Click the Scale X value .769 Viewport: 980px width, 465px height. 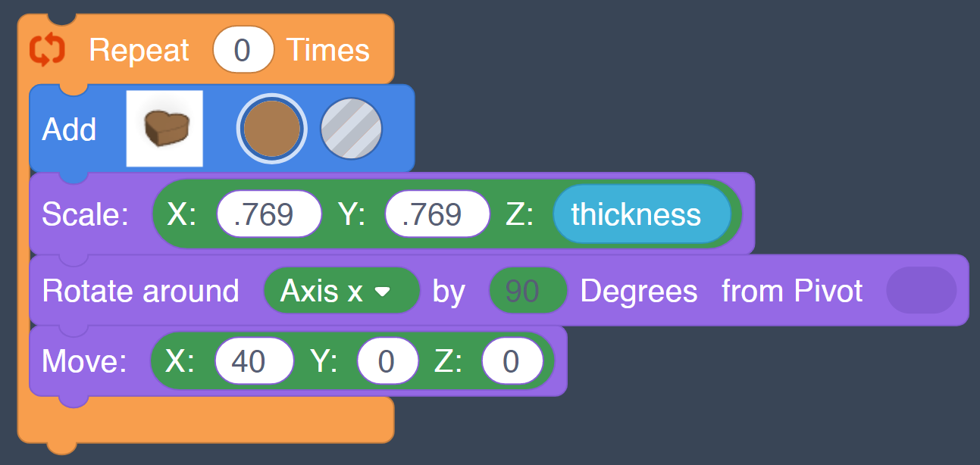[x=269, y=214]
